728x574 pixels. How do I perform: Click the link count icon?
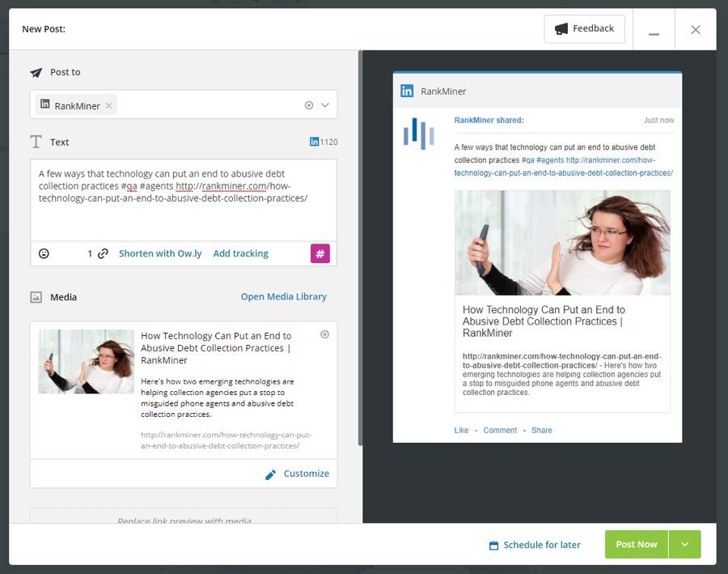[103, 253]
